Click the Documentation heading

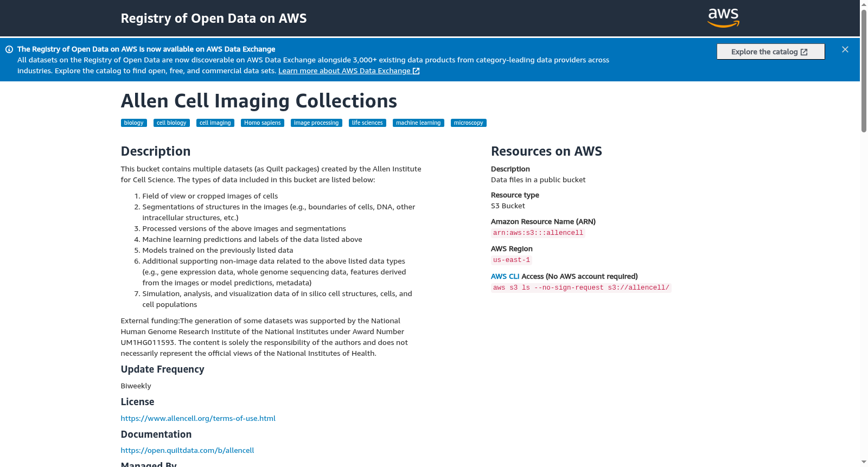coord(156,434)
